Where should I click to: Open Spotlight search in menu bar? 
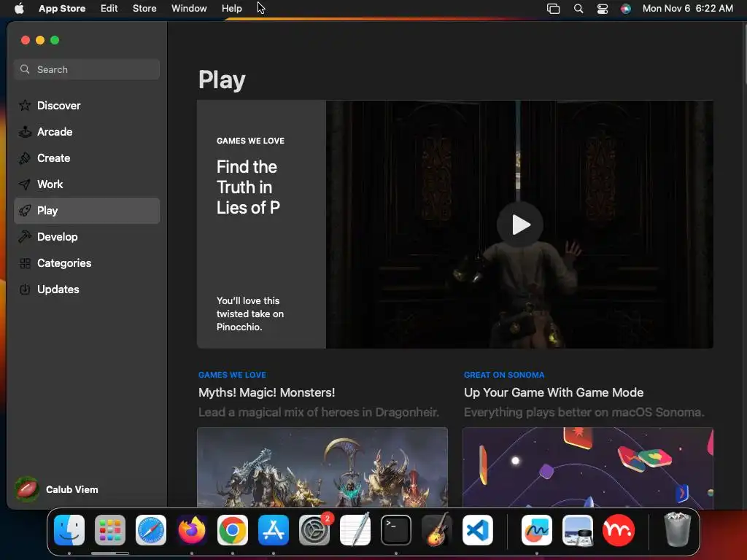tap(578, 9)
